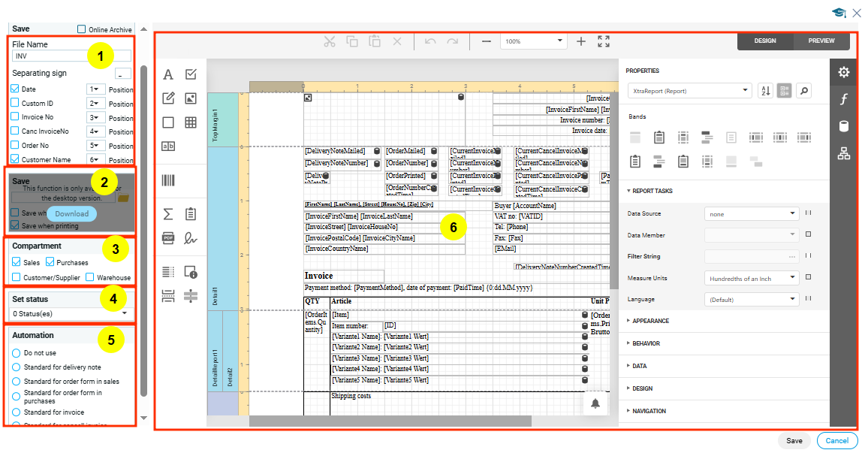Open the Expressions panel

click(844, 99)
